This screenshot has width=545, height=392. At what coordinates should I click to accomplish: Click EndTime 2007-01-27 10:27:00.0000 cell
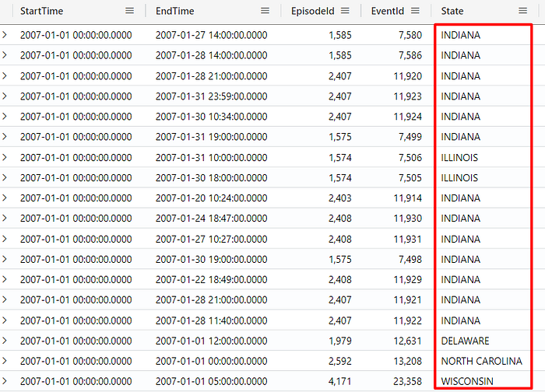[211, 239]
